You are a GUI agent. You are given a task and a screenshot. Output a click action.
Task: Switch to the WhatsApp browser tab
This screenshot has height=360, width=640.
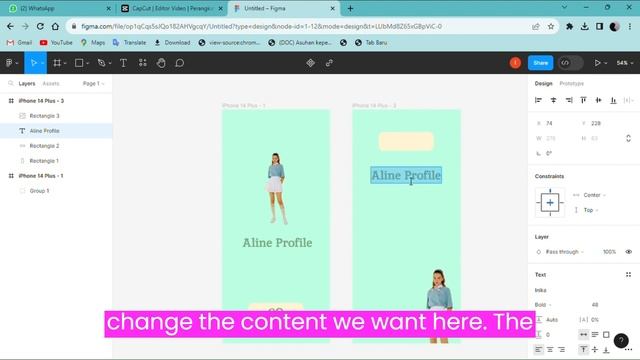[60, 8]
